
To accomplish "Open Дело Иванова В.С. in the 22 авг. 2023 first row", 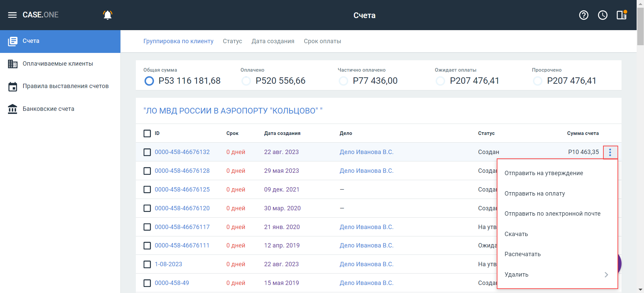I will [366, 152].
